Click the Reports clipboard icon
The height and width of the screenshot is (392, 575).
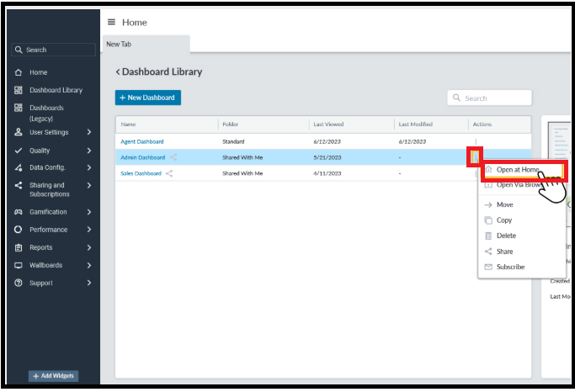[19, 247]
